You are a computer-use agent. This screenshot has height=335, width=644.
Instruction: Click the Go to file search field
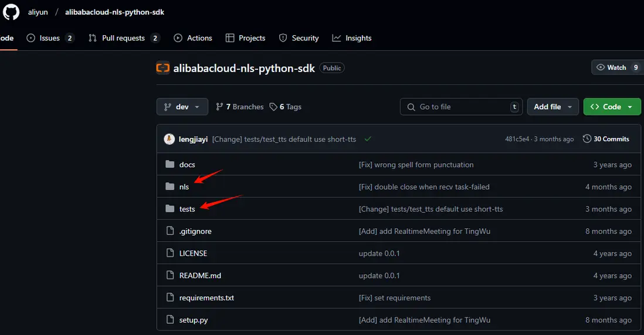pyautogui.click(x=460, y=107)
